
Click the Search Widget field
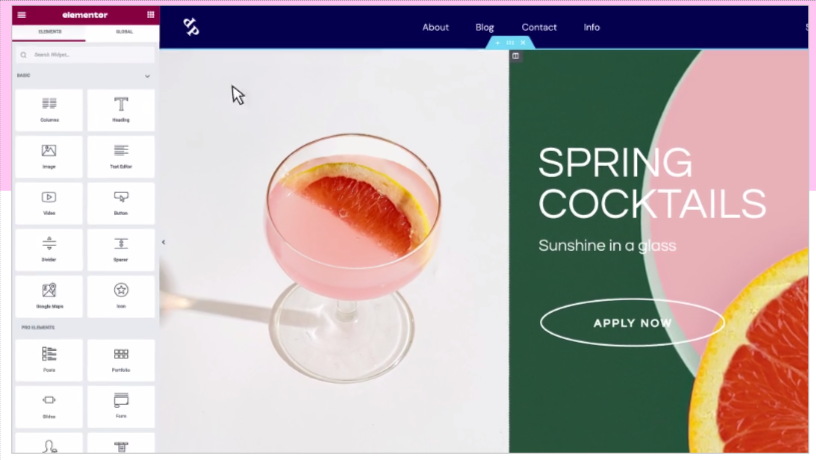pyautogui.click(x=85, y=55)
